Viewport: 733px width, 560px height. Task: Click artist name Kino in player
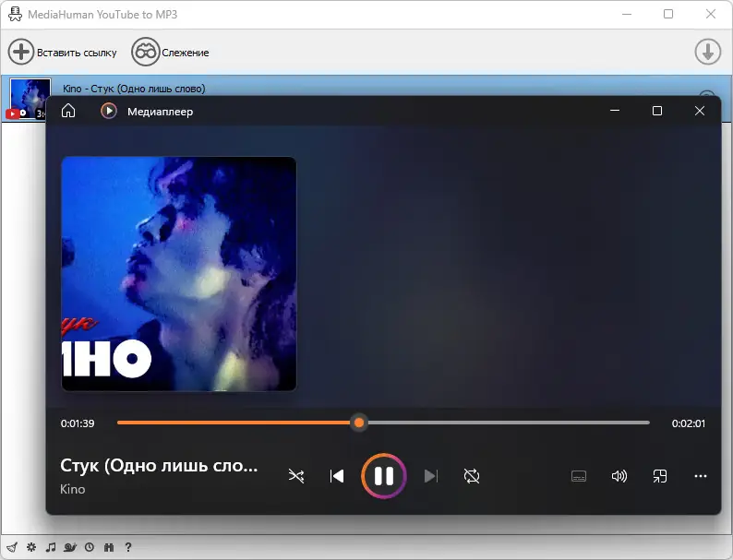pos(72,489)
